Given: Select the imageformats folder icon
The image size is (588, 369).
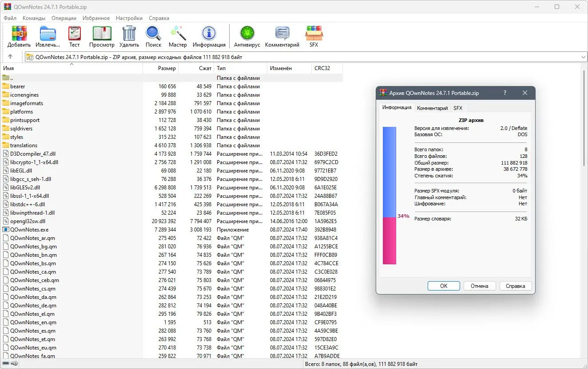Looking at the screenshot, I should (x=6, y=103).
